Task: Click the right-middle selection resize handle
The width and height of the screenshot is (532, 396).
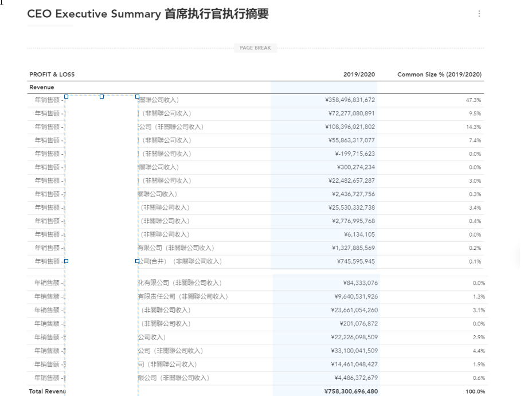Action: tap(137, 261)
